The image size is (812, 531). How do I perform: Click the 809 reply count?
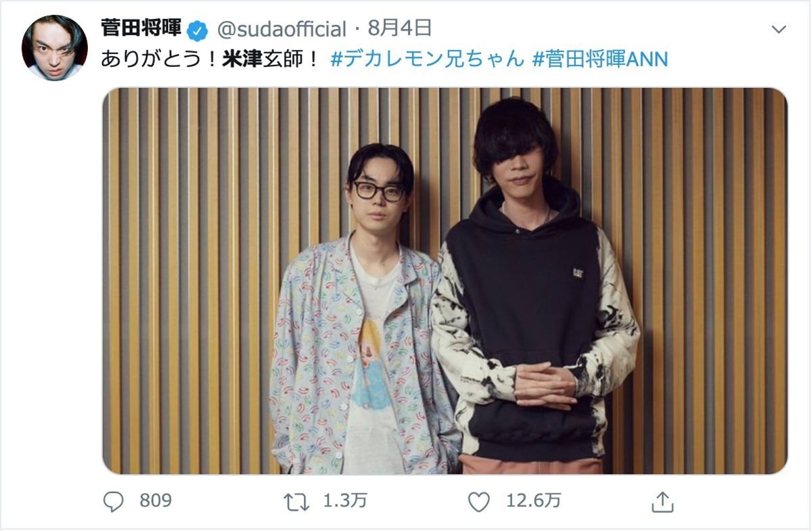(x=156, y=501)
